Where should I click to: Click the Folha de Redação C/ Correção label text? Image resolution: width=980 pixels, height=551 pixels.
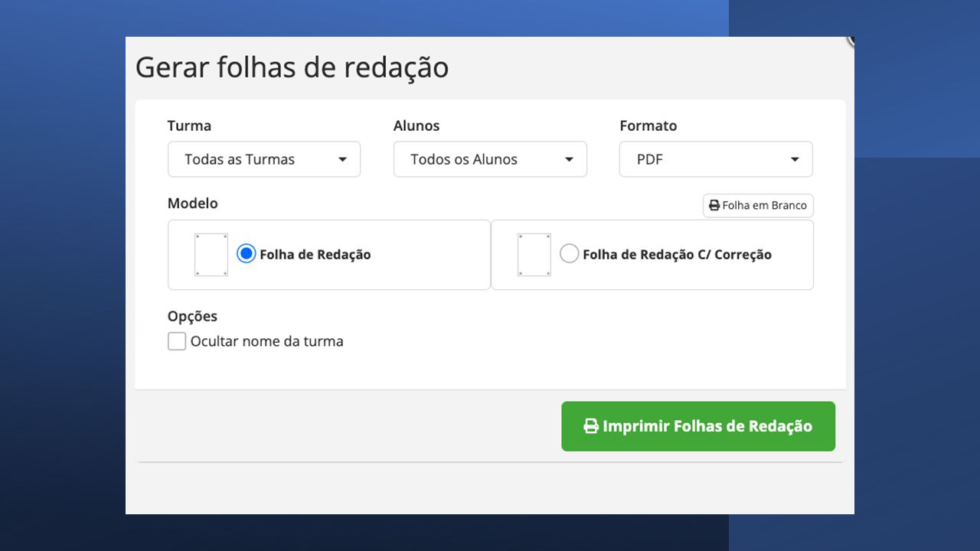(677, 255)
